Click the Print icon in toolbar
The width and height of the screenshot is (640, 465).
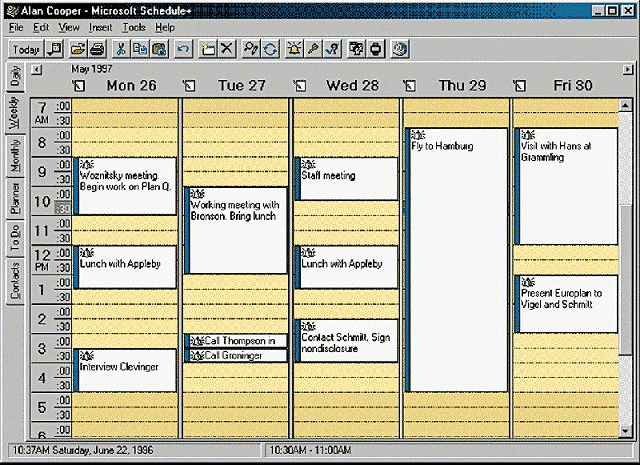[x=97, y=48]
